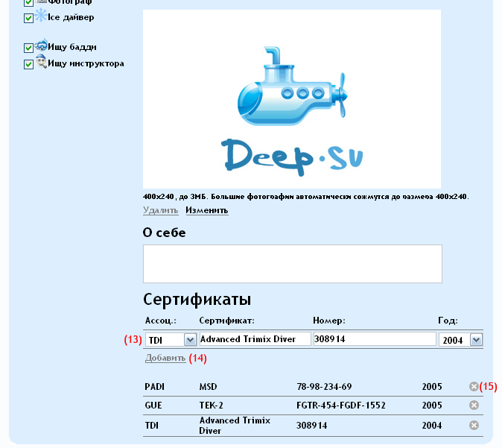The height and width of the screenshot is (448, 502).
Task: Click the year 2005 in the PADI row
Action: pos(432,387)
